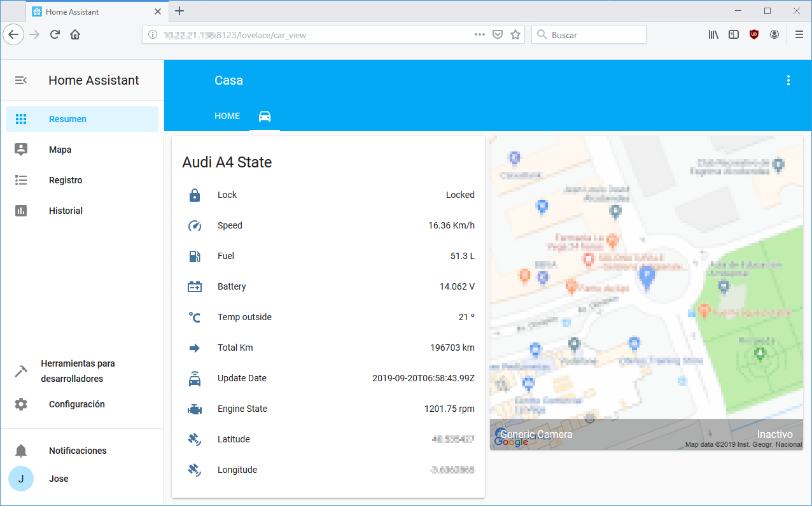Click the Longitude satellite icon
Screen dimensions: 812x506
coord(195,470)
